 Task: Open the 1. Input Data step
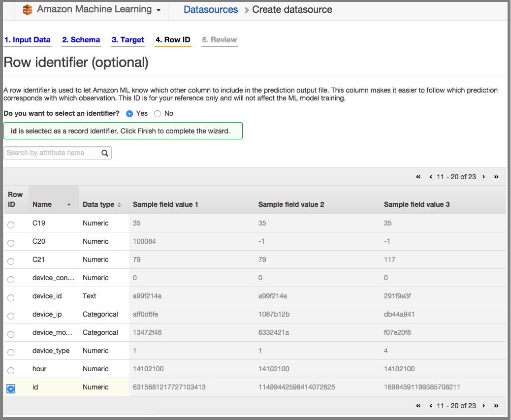[28, 40]
